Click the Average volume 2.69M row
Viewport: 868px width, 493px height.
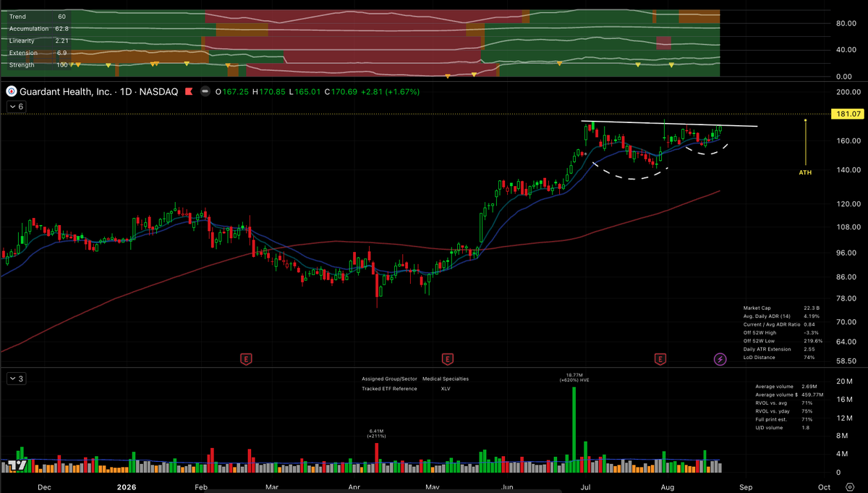coord(786,387)
